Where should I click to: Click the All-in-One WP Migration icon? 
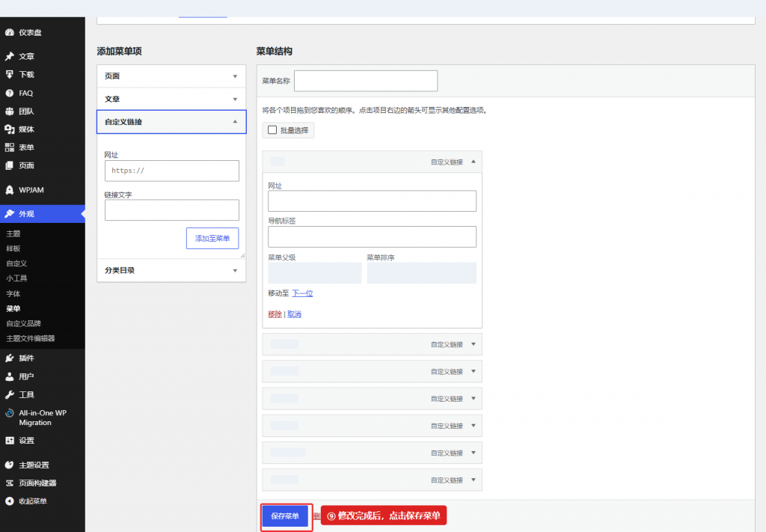9,413
